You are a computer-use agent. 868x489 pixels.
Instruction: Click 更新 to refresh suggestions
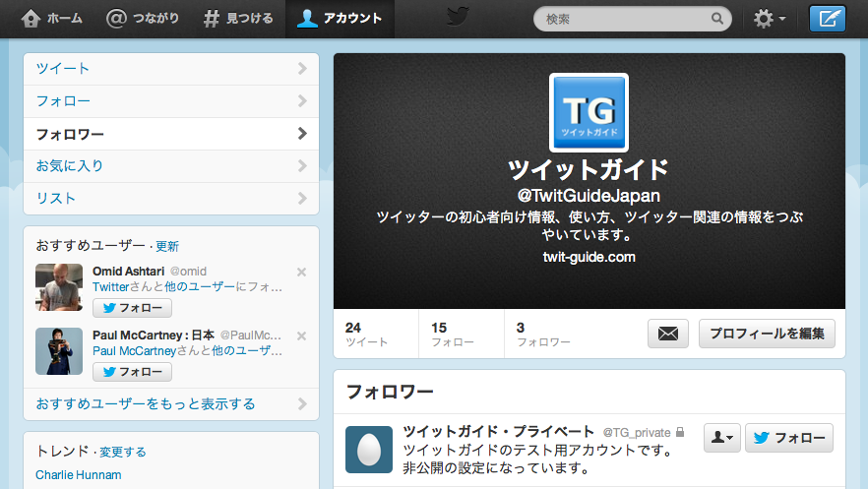(167, 246)
